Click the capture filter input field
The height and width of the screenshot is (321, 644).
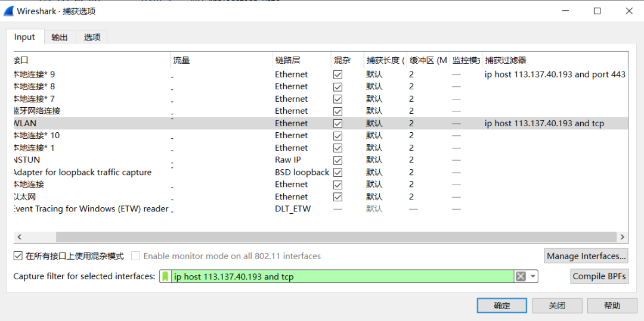tap(342, 277)
